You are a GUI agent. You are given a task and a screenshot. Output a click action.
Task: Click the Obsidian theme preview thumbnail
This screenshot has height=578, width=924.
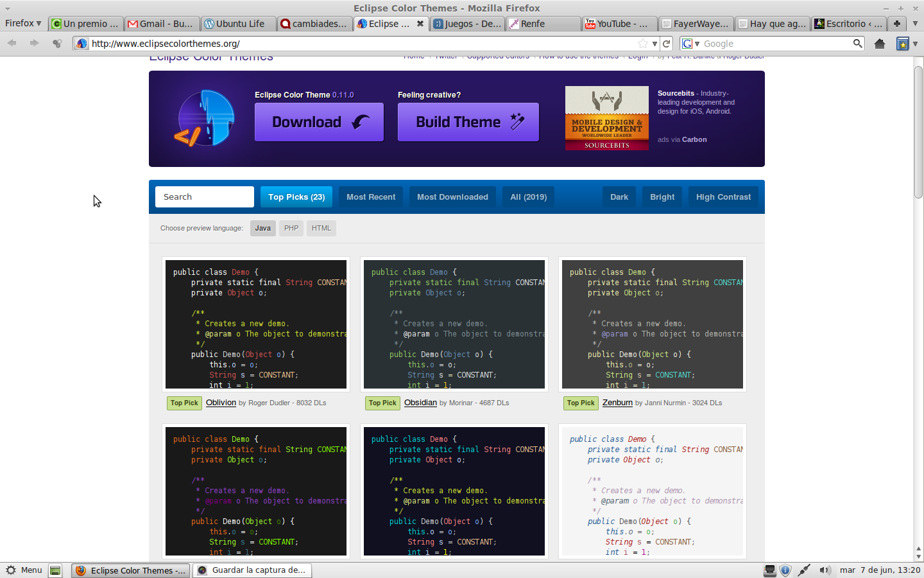(x=454, y=324)
